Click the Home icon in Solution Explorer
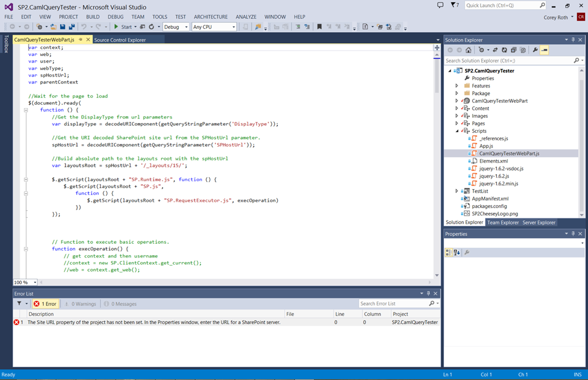The height and width of the screenshot is (380, 588). [x=469, y=50]
